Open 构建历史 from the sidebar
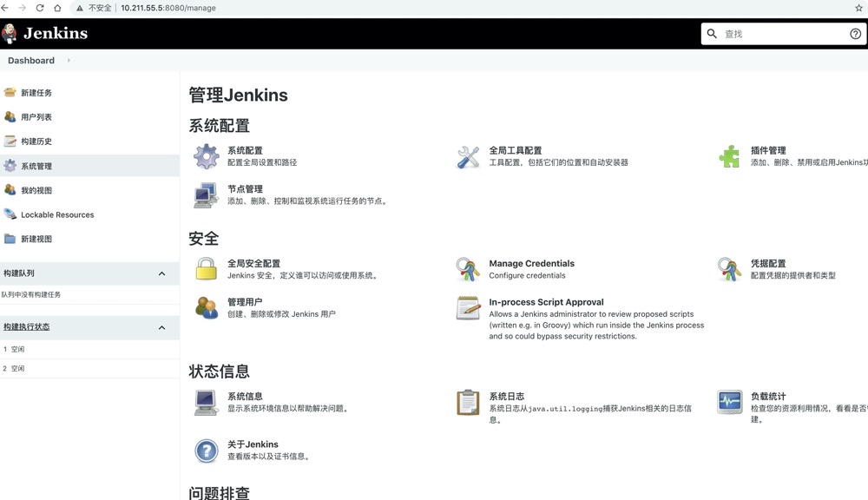This screenshot has height=500, width=868. click(x=36, y=141)
